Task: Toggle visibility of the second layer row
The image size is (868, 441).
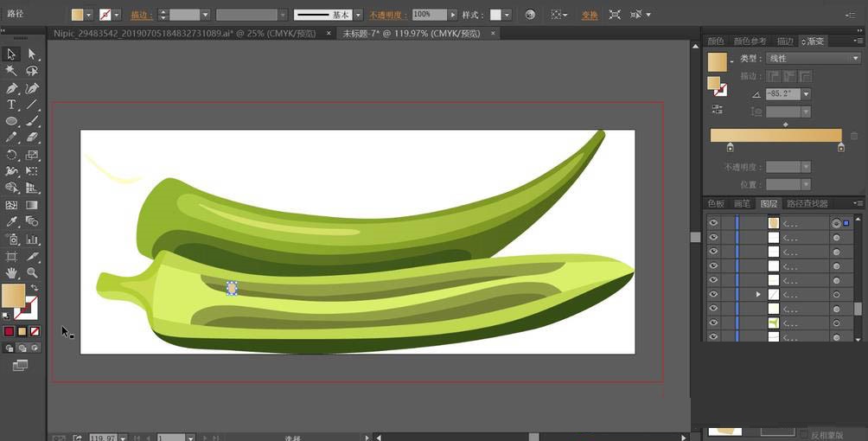Action: coord(713,237)
